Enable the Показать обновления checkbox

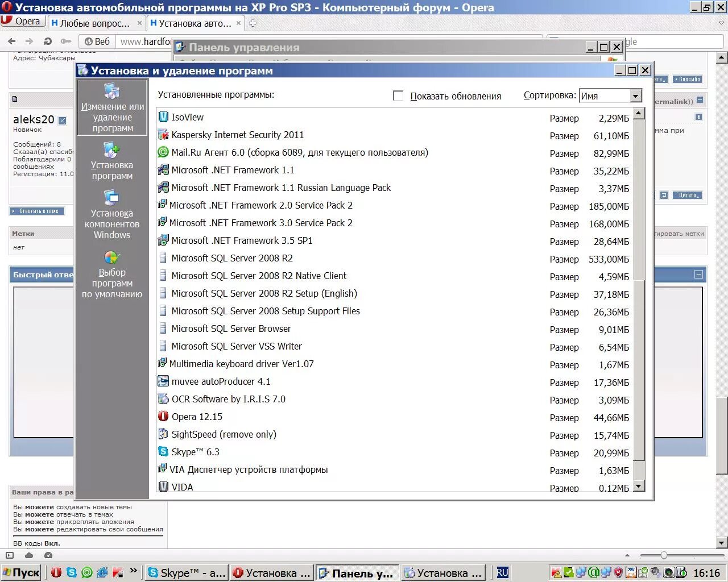398,95
